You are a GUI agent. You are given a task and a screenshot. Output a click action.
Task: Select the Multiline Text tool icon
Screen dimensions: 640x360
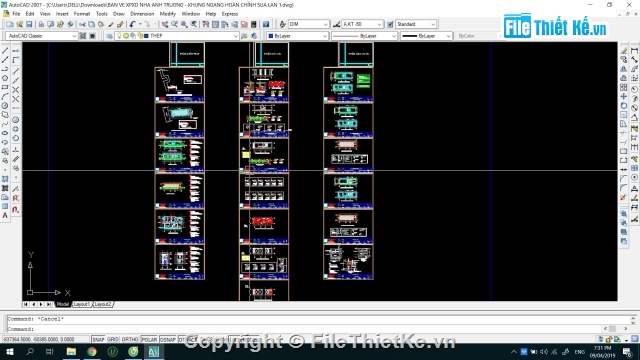[x=5, y=216]
